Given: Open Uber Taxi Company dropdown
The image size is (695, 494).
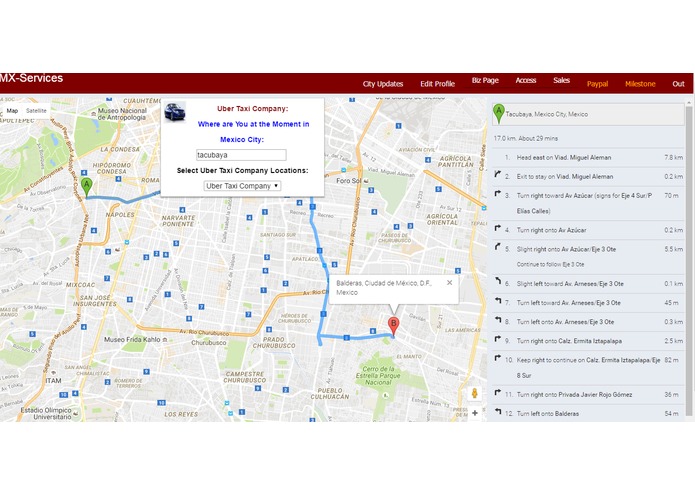Looking at the screenshot, I should pos(242,186).
